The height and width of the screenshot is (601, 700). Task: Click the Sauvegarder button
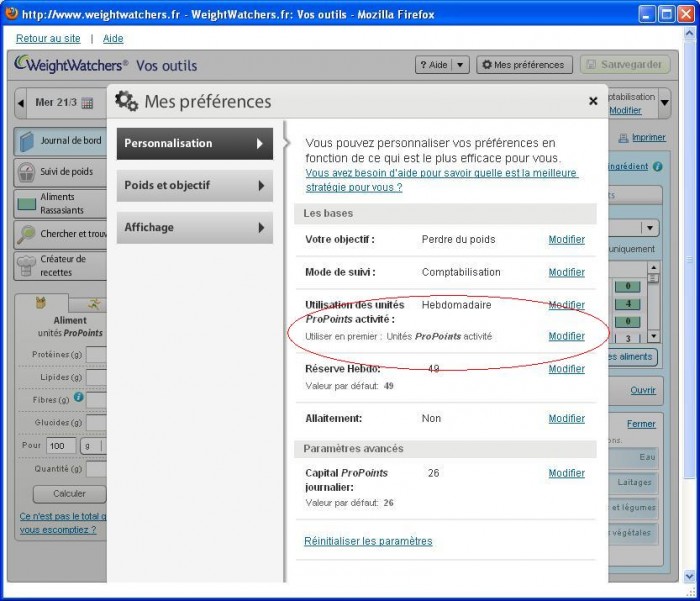click(x=625, y=65)
